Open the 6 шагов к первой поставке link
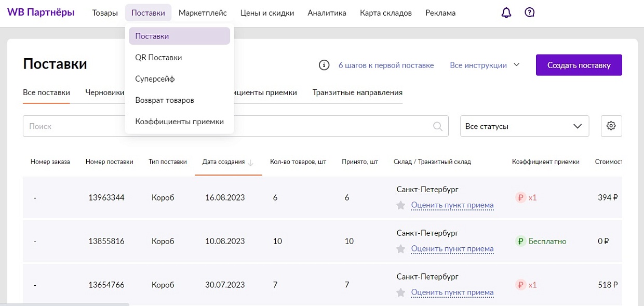Screen dimensions: 644x306 pos(386,65)
